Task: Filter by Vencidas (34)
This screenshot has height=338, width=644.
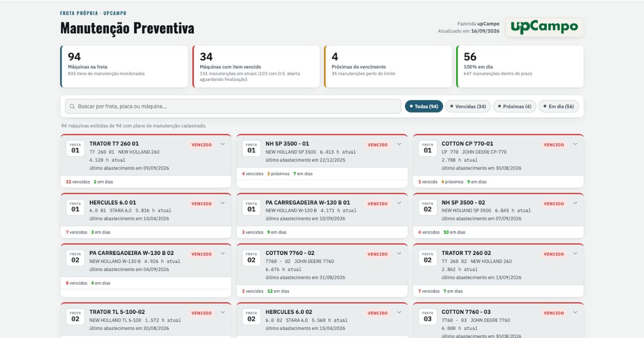Action: pos(468,106)
